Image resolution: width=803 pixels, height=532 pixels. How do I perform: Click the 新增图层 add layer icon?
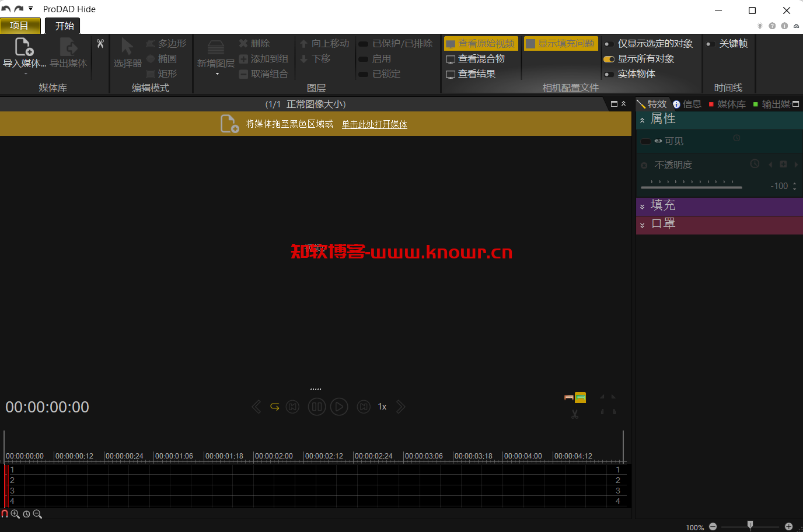point(216,47)
